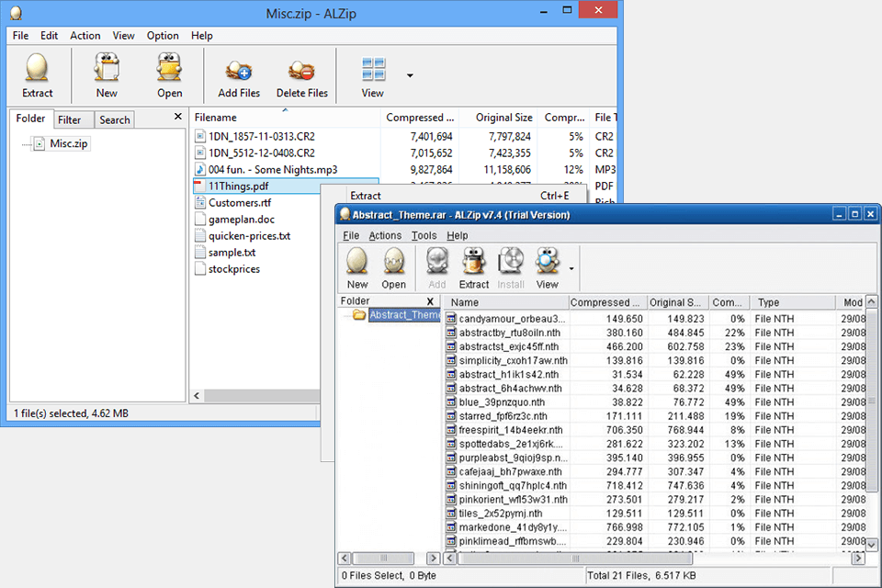Sort by Filename column header

[285, 117]
